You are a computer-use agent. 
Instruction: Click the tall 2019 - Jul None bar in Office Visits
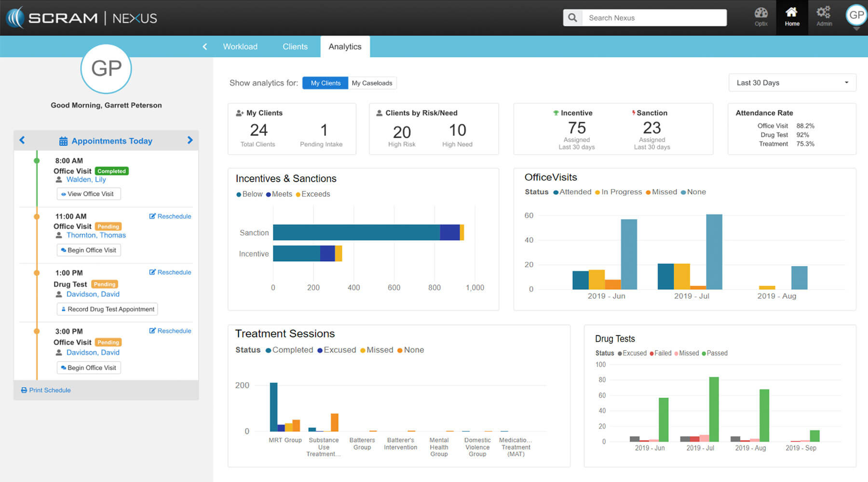714,252
